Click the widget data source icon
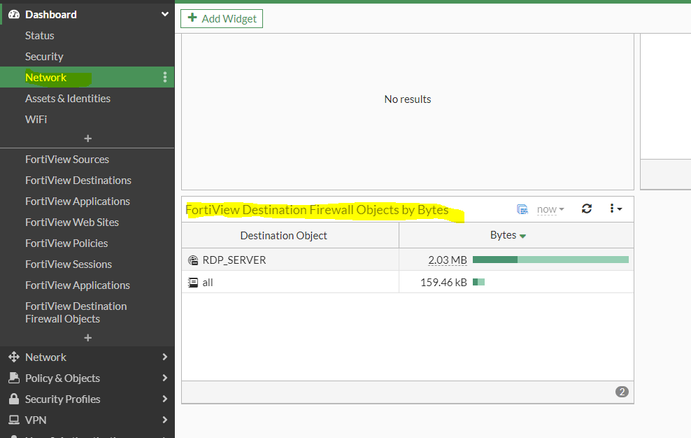691x438 pixels. pyautogui.click(x=522, y=209)
